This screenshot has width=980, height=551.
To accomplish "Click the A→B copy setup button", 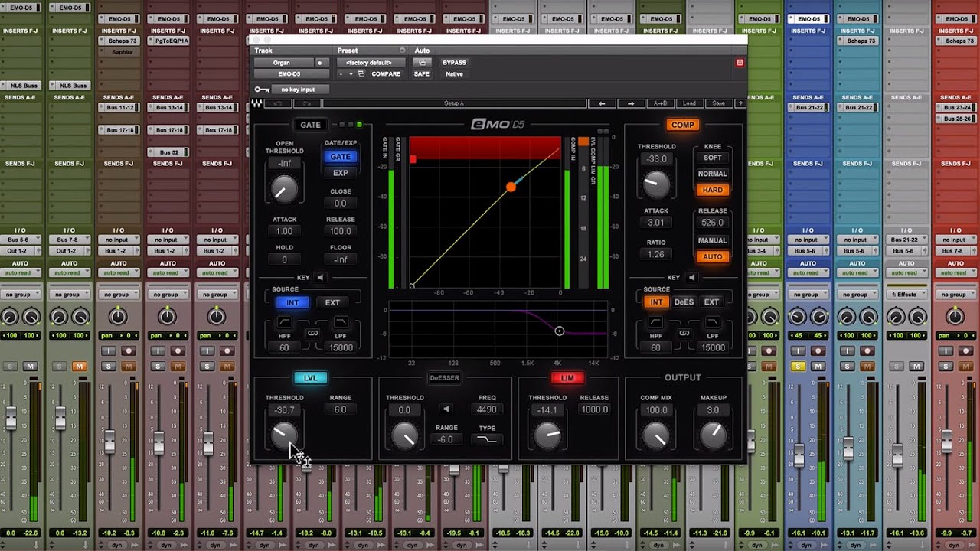I will [x=660, y=103].
